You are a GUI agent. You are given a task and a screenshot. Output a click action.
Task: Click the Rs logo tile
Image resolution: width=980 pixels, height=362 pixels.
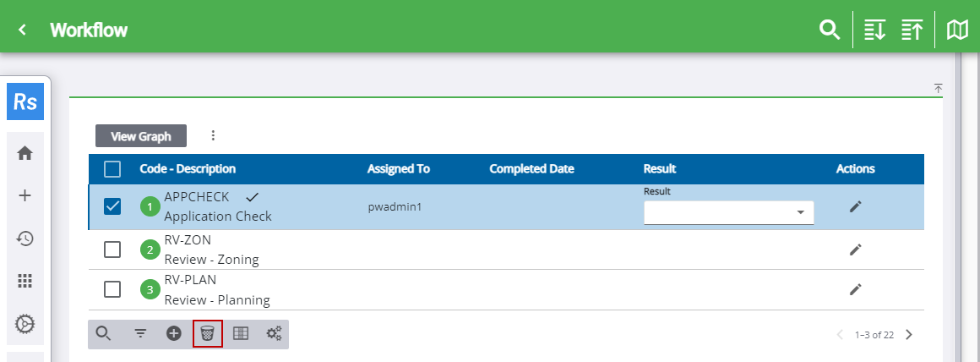[x=25, y=102]
